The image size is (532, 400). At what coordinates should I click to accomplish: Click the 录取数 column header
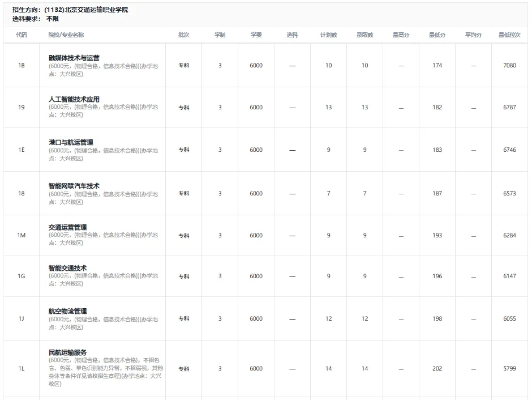[364, 35]
